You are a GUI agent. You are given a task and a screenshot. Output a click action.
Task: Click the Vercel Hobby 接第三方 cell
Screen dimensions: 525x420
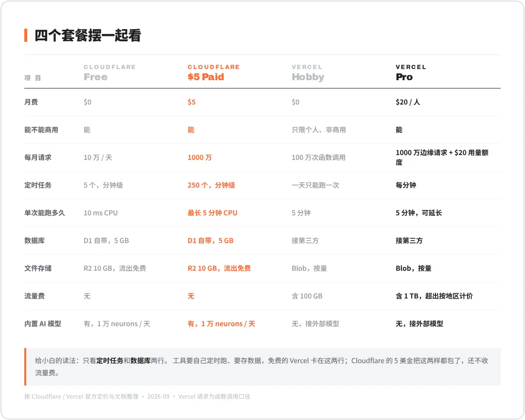pos(305,241)
